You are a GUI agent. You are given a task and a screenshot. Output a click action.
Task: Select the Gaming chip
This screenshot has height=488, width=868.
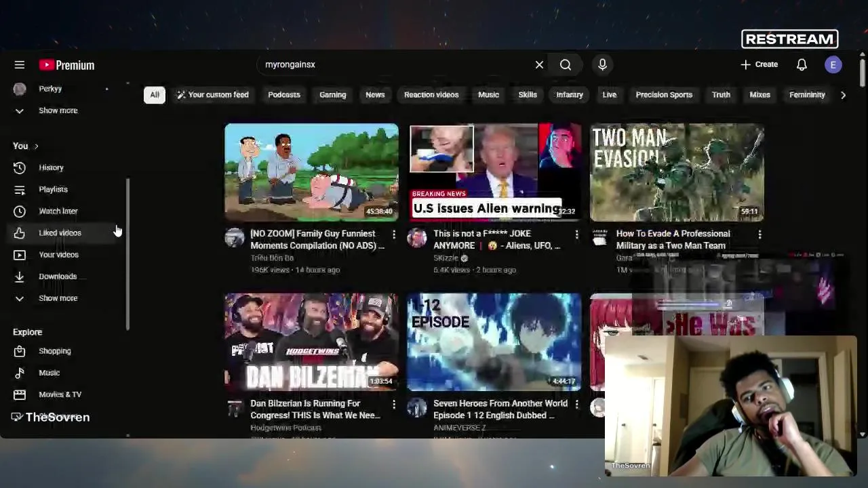(x=332, y=95)
